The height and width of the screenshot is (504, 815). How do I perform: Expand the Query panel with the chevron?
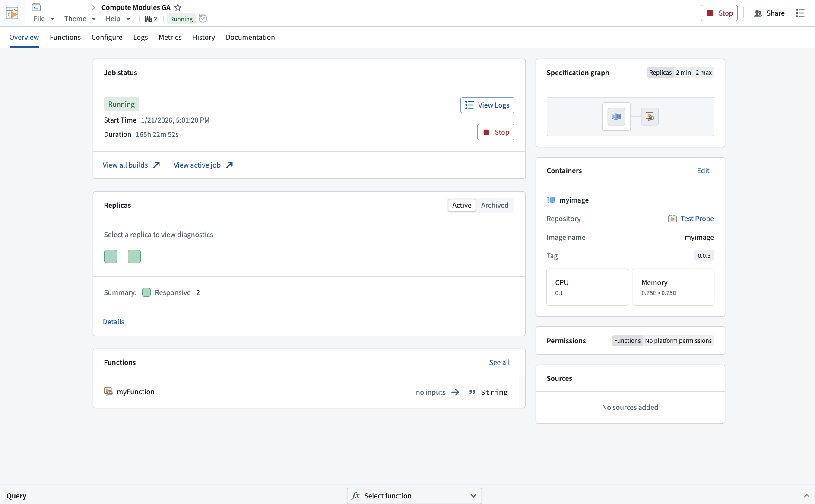[806, 496]
